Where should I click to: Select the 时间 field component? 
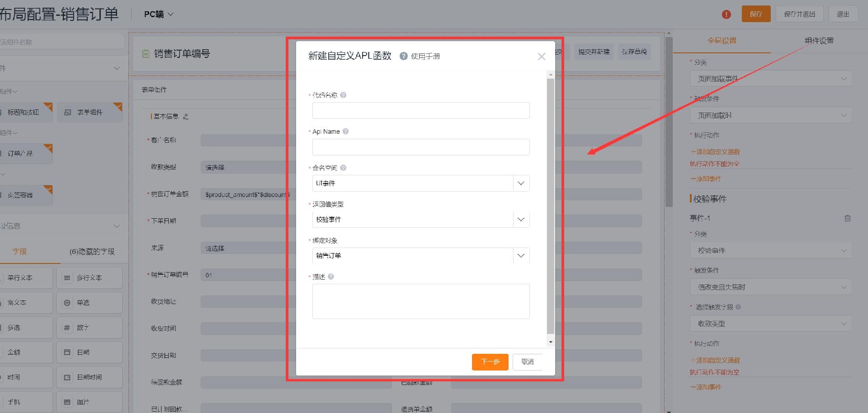[26, 377]
